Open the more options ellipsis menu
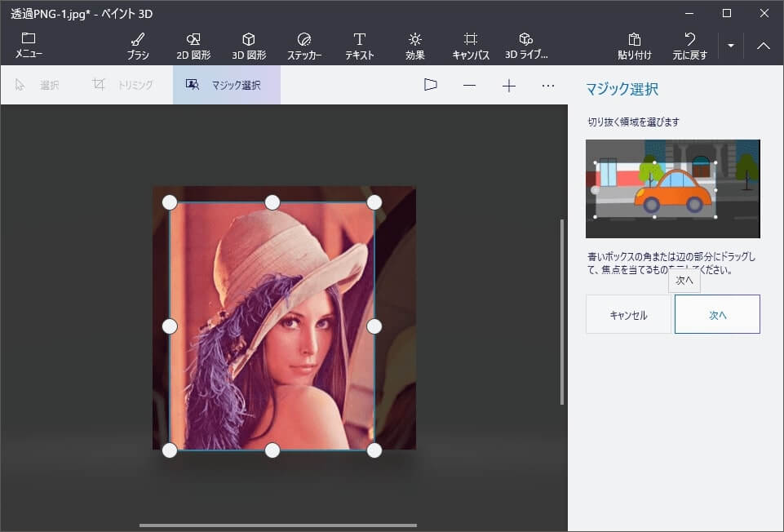This screenshot has width=784, height=532. pos(548,86)
